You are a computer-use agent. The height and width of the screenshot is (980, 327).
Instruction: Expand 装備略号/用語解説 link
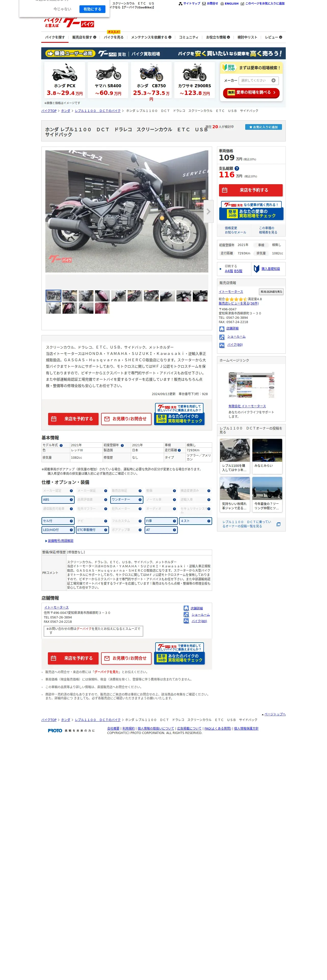coord(60,541)
